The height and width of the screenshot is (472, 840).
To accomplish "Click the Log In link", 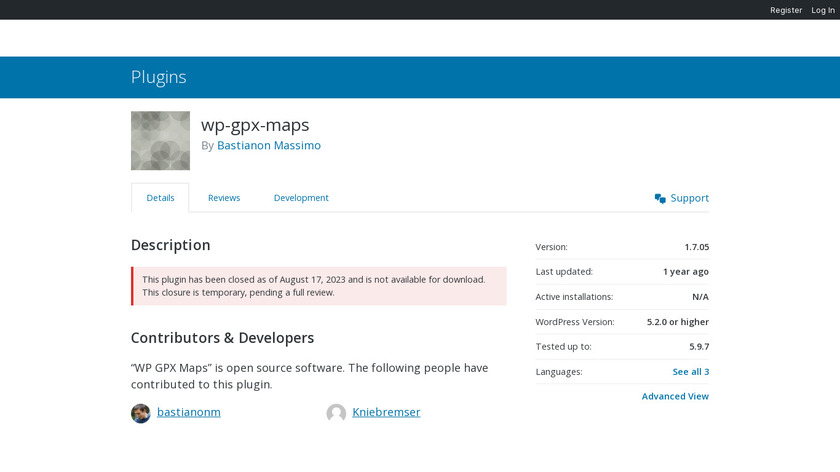I will 823,10.
